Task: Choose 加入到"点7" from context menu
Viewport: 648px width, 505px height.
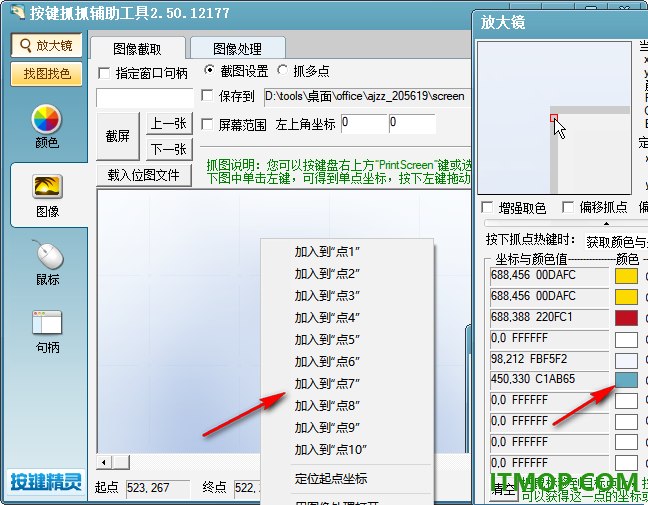Action: (x=347, y=384)
